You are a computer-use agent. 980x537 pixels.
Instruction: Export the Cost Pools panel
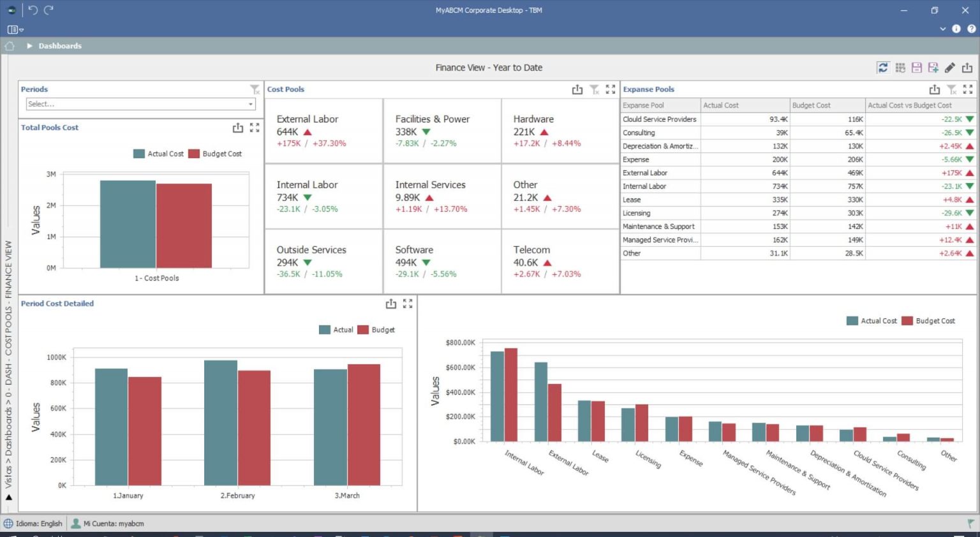click(577, 90)
